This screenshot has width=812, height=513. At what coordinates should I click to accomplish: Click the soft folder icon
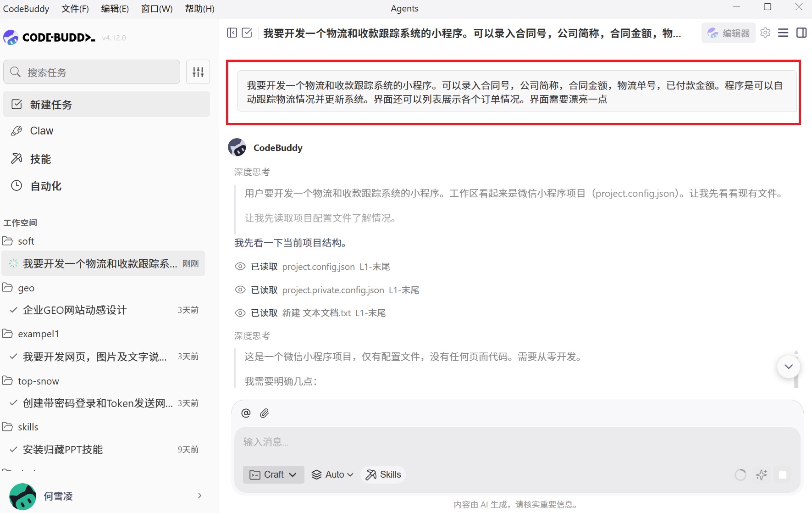(7, 241)
